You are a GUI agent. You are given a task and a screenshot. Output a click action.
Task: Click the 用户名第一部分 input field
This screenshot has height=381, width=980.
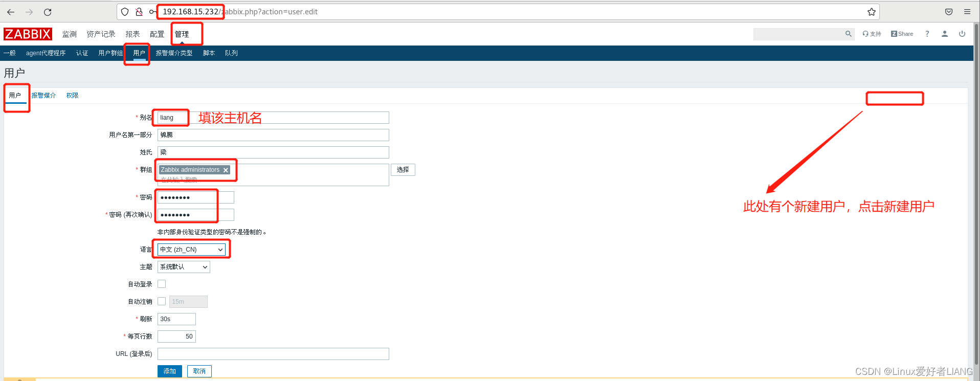273,135
